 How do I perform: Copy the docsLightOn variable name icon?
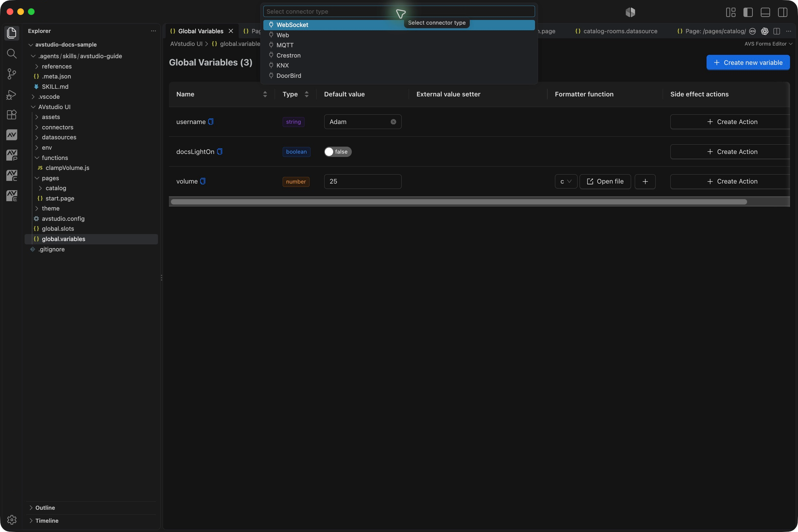pyautogui.click(x=219, y=151)
